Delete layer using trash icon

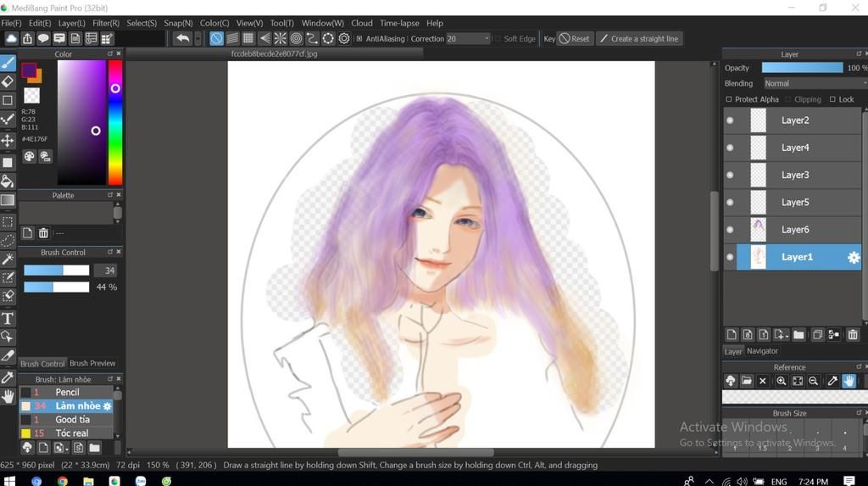tap(853, 335)
